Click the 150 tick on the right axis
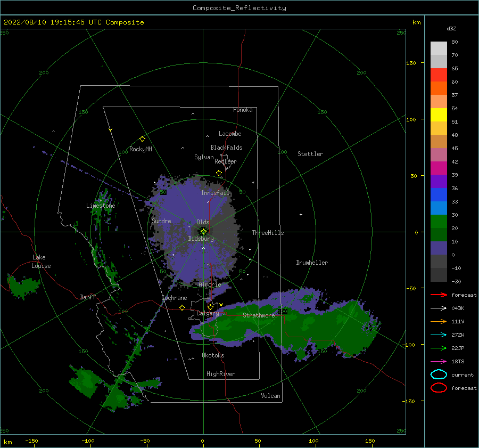The image size is (479, 448). (x=411, y=63)
